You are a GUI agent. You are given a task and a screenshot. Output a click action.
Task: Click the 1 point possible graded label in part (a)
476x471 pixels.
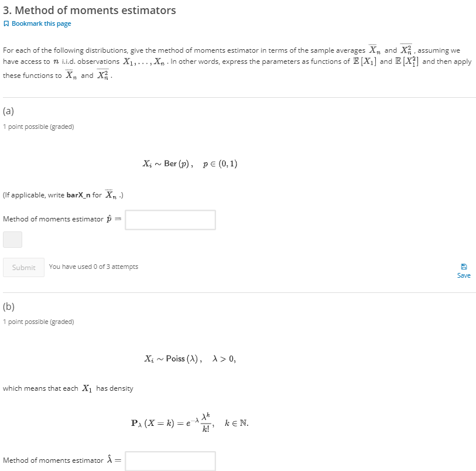pyautogui.click(x=39, y=126)
